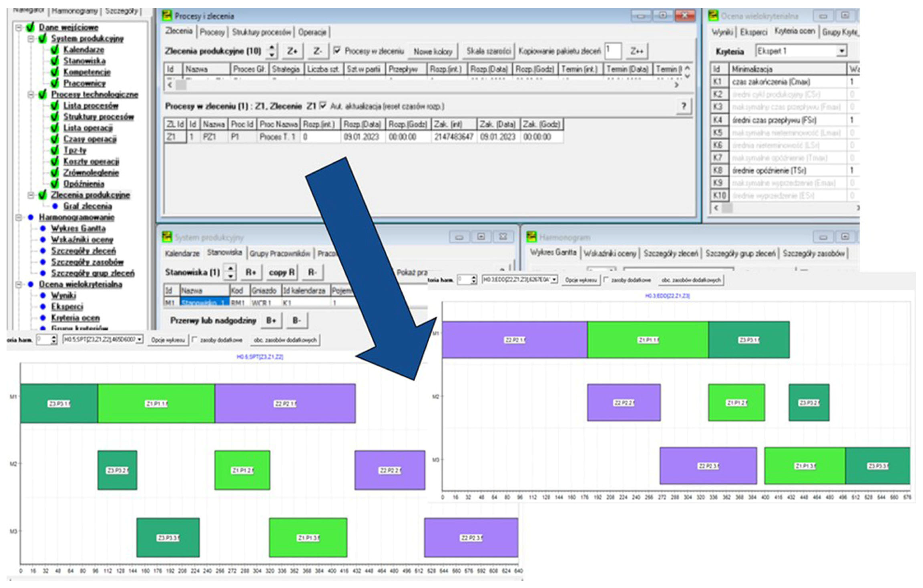
Task: Click the Procesy i zlecenia window icon
Action: tap(167, 16)
